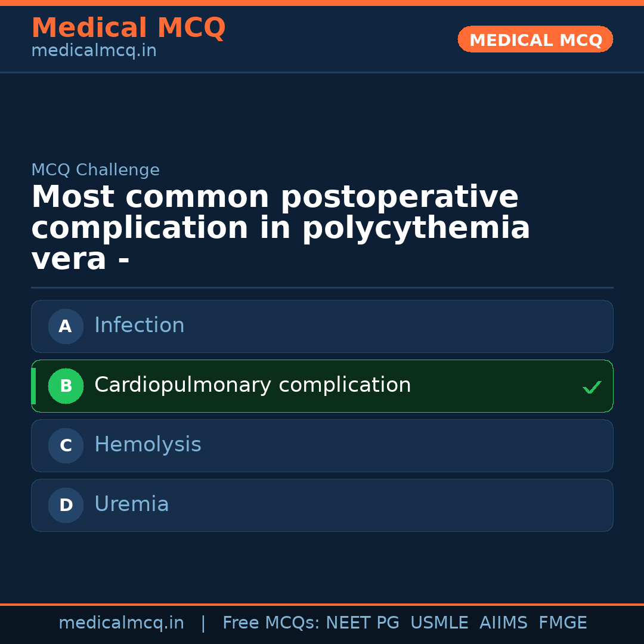
Task: Click the Free MCQs footer text
Action: tap(271, 623)
